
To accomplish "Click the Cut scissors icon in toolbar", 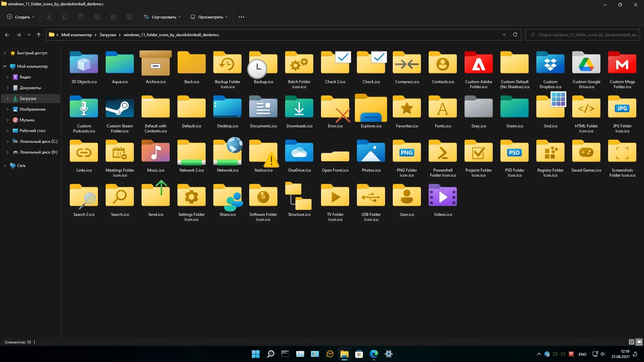I will point(49,17).
